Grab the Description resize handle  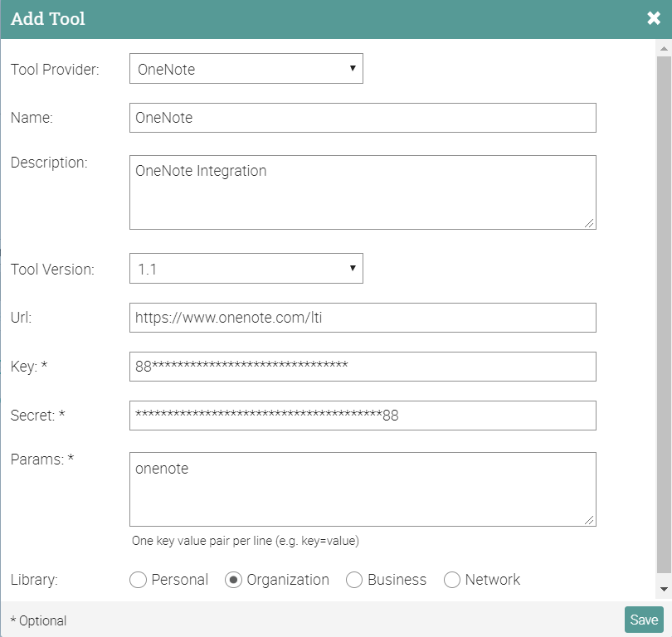coord(589,223)
